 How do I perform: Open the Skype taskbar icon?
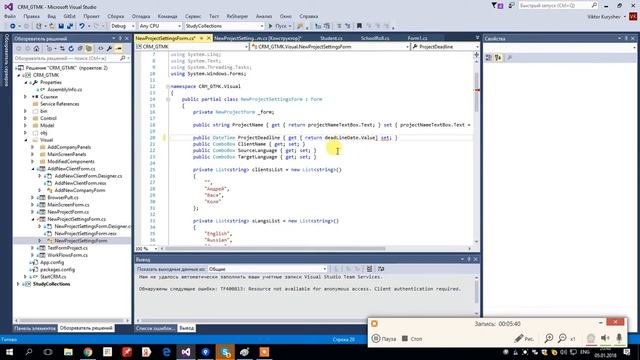[x=225, y=352]
